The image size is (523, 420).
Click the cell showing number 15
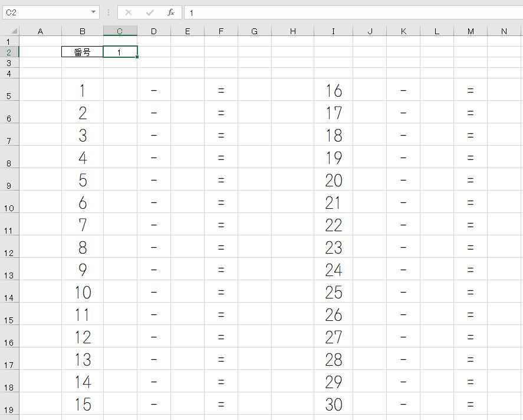83,404
